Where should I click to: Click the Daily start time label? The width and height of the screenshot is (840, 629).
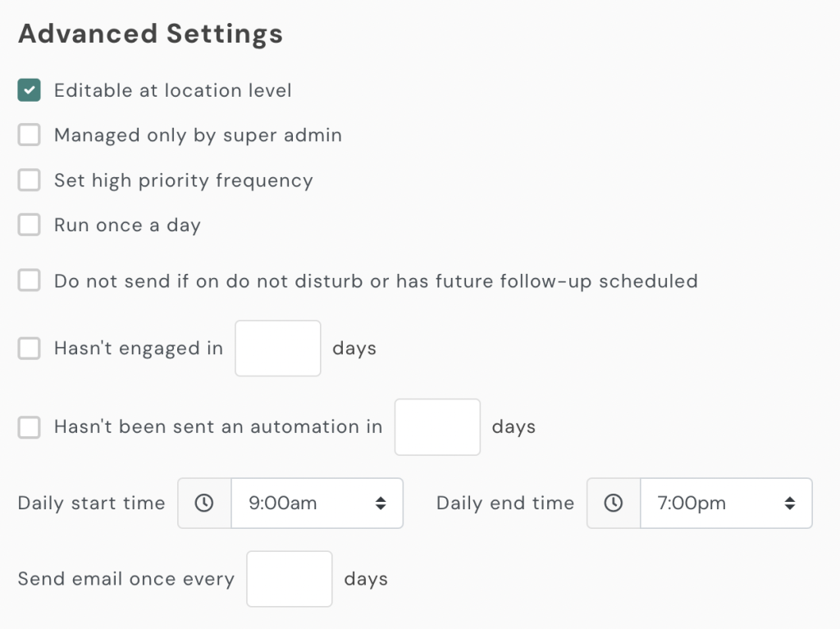(91, 504)
